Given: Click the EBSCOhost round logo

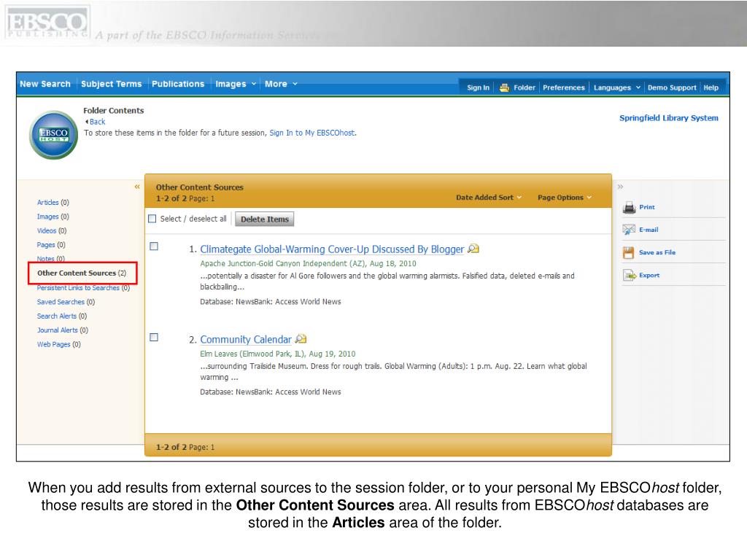Looking at the screenshot, I should pyautogui.click(x=53, y=135).
